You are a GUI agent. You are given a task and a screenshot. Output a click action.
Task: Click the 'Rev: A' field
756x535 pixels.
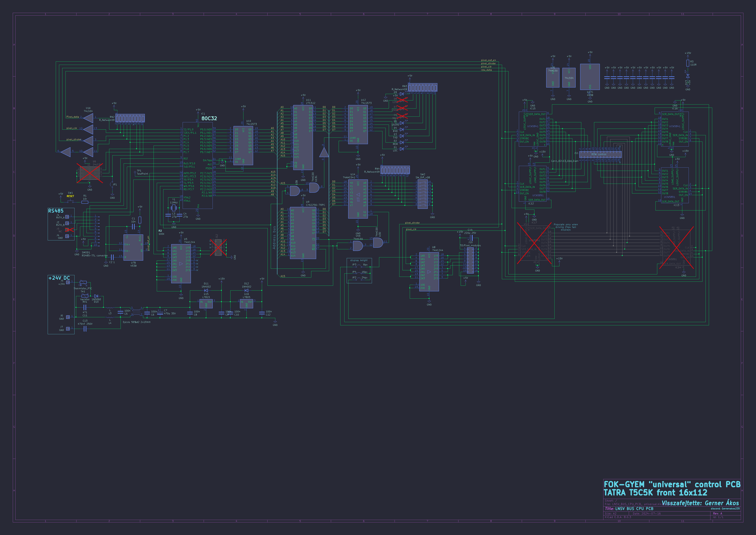(x=718, y=514)
